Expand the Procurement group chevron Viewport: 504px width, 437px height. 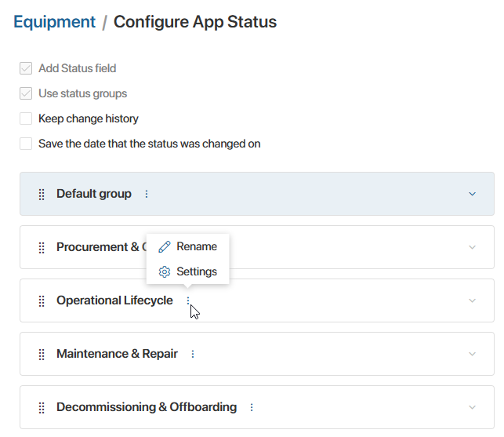tap(472, 247)
